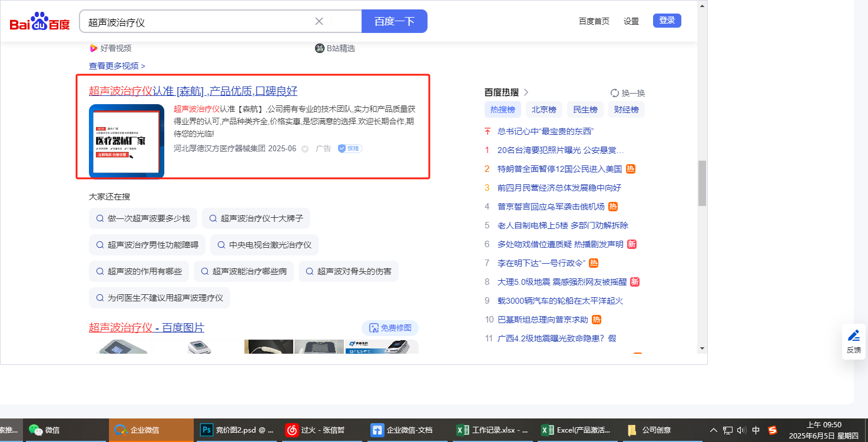
Task: Select the 热搜榜 tab
Action: (503, 109)
